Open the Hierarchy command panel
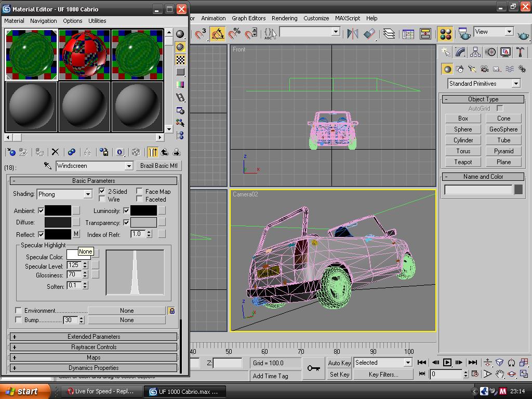This screenshot has width=532, height=399. tap(475, 52)
